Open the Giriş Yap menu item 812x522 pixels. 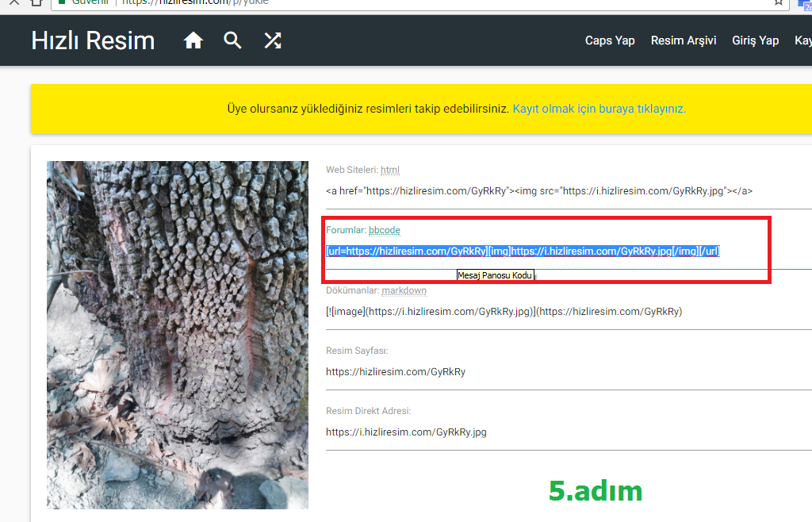(x=756, y=40)
